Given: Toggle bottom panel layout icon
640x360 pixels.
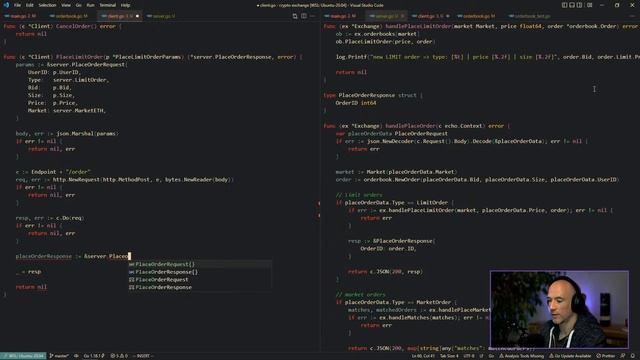Looking at the screenshot, I should pos(572,5).
